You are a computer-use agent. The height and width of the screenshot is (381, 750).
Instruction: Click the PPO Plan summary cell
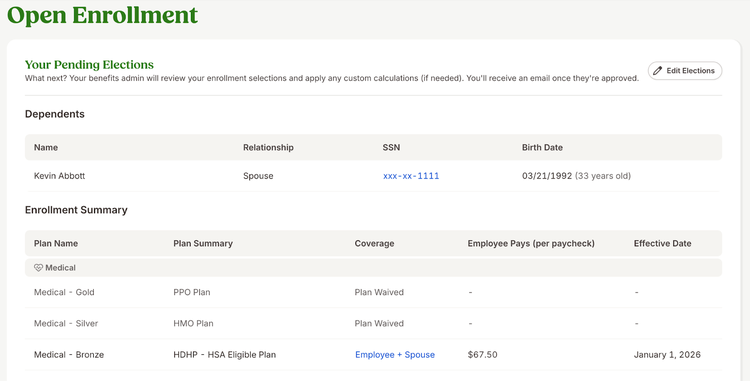[191, 292]
